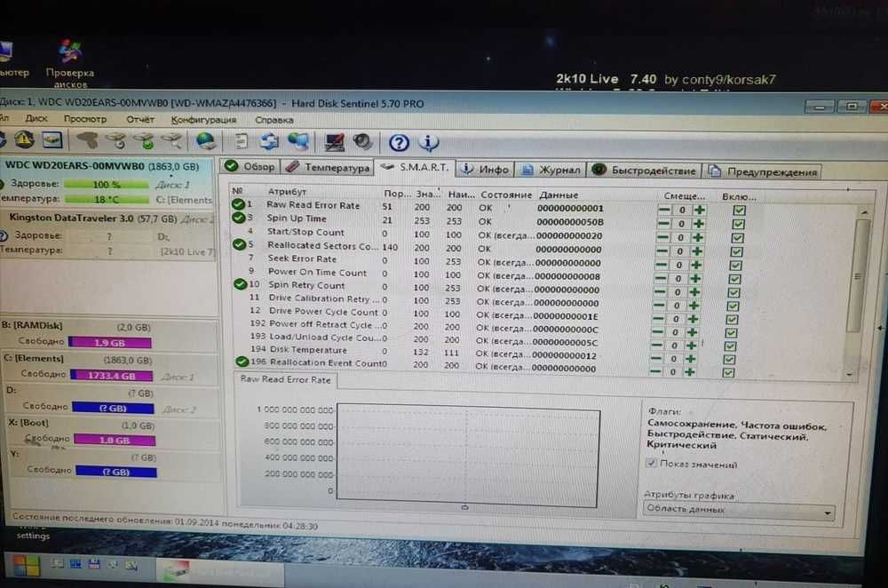Screen dimensions: 888x588
Task: Click the green 100 % health bar
Action: click(x=107, y=185)
